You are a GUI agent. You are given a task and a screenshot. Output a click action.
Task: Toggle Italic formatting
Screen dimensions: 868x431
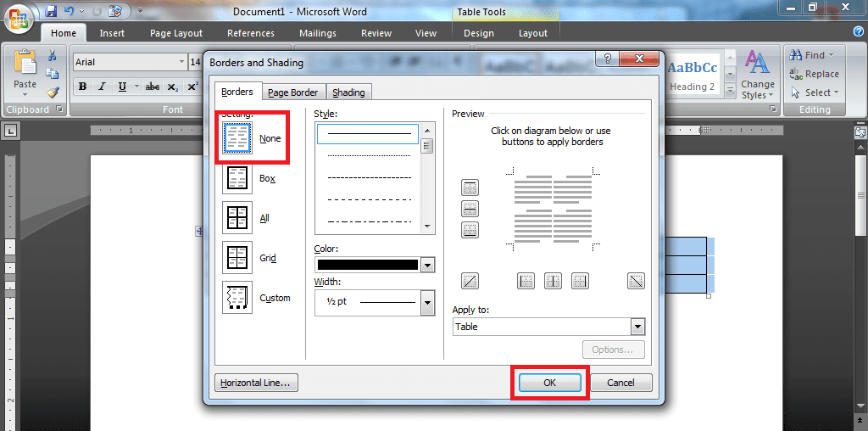[102, 87]
